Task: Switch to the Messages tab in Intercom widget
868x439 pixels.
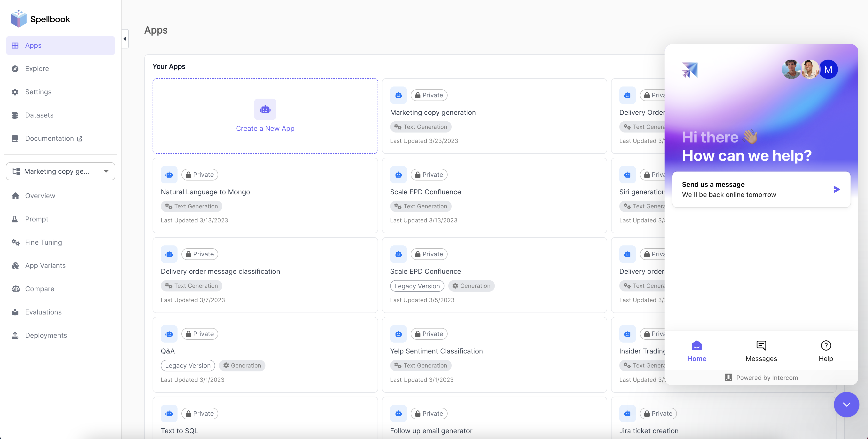Action: coord(761,351)
